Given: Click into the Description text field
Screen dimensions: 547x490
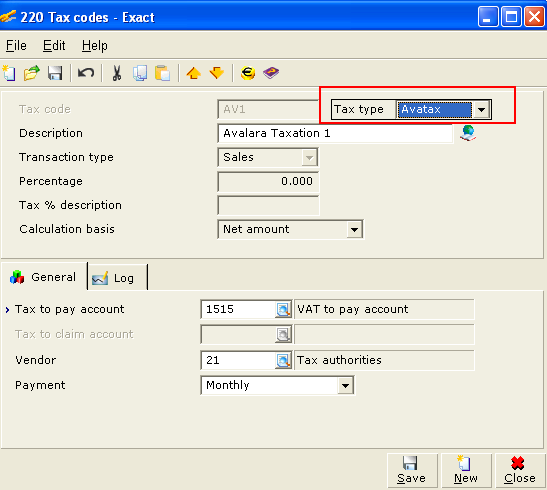Looking at the screenshot, I should click(x=335, y=133).
